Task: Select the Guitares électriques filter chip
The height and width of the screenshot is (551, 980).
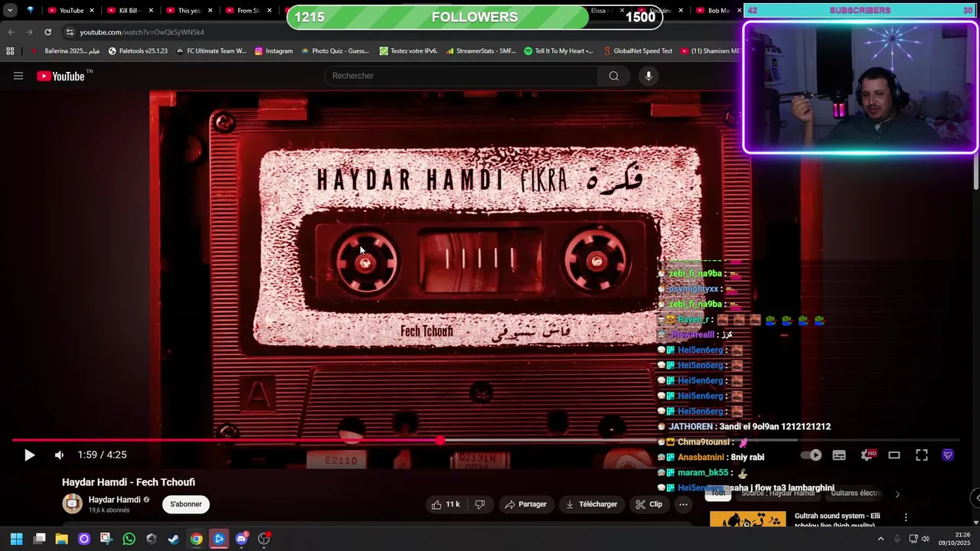Action: (856, 494)
